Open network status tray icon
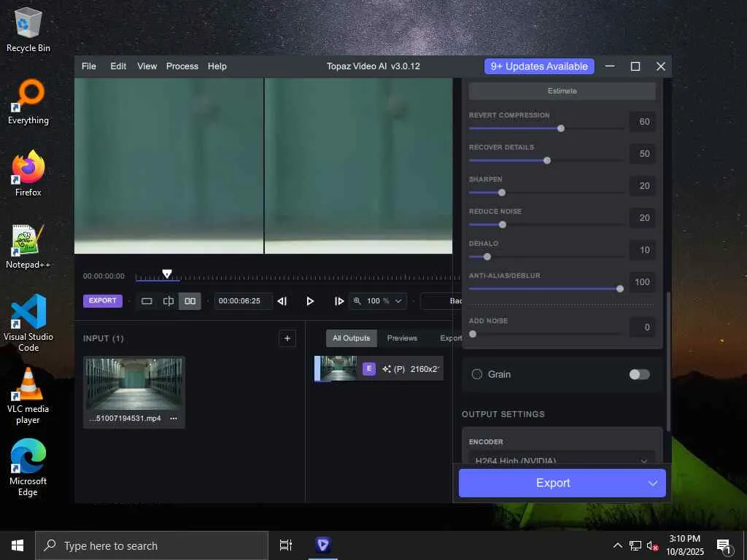 tap(635, 545)
